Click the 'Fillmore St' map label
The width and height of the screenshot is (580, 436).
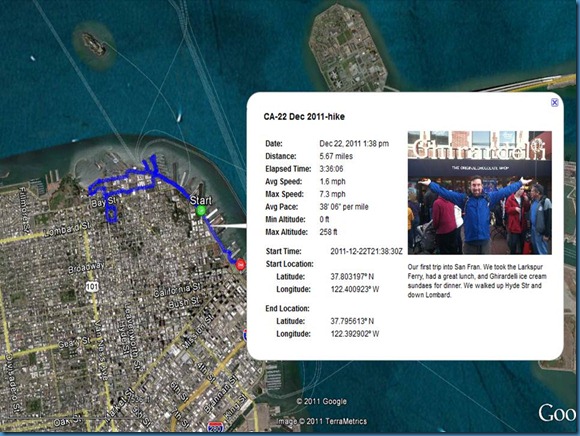[24, 210]
